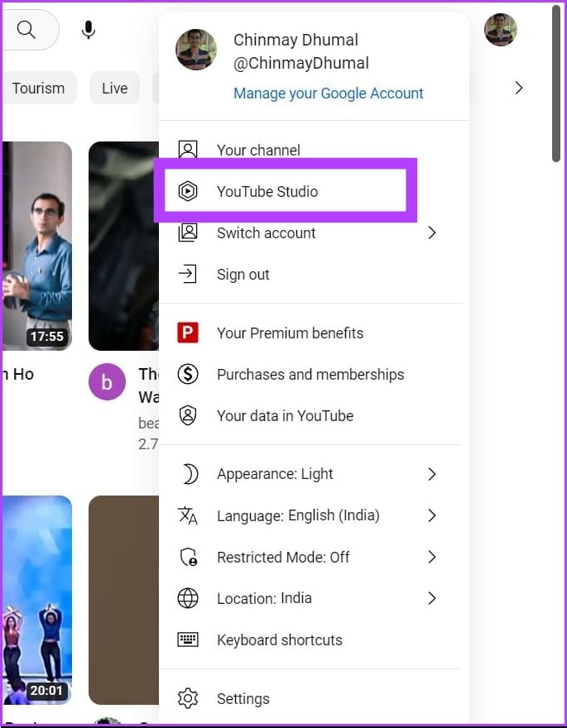
Task: Click the YouTube Studio hexagon icon
Action: coord(188,191)
